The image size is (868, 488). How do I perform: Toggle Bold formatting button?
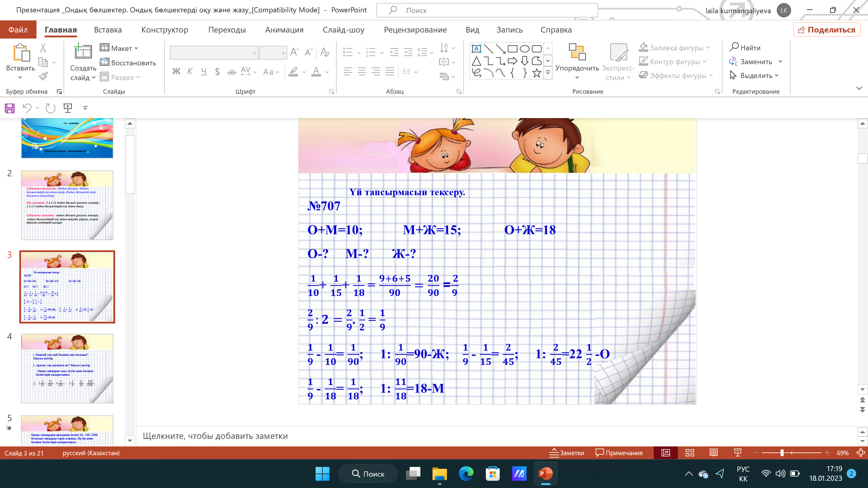(x=176, y=71)
